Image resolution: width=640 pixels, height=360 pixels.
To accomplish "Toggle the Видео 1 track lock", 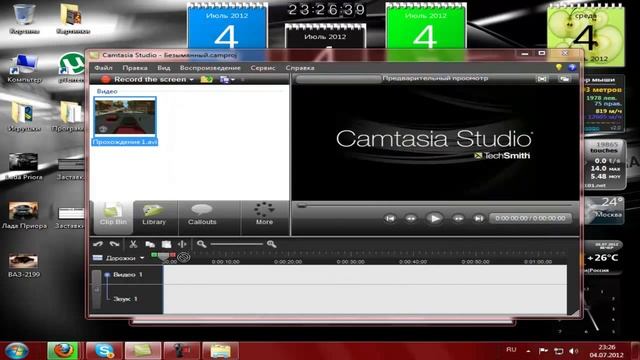I will click(x=107, y=275).
